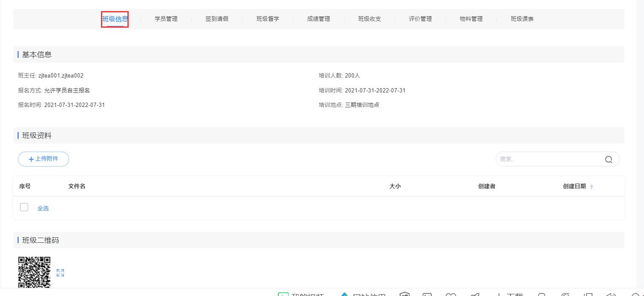Click the 创建日期 column header text

[x=574, y=186]
